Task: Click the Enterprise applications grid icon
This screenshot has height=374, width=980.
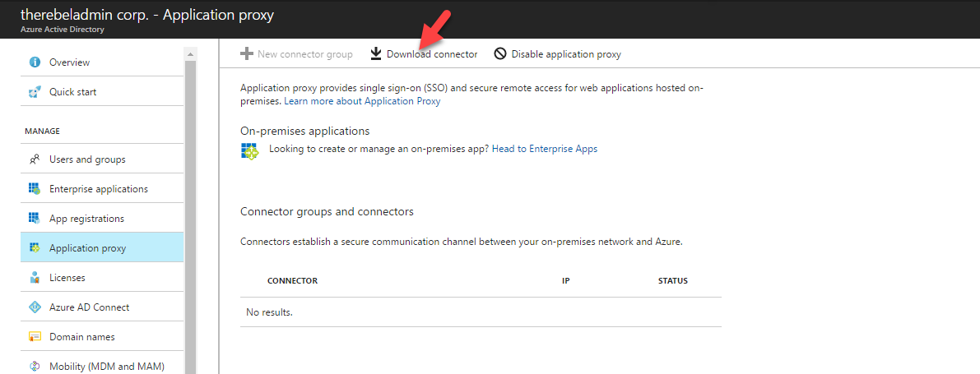Action: click(x=35, y=188)
